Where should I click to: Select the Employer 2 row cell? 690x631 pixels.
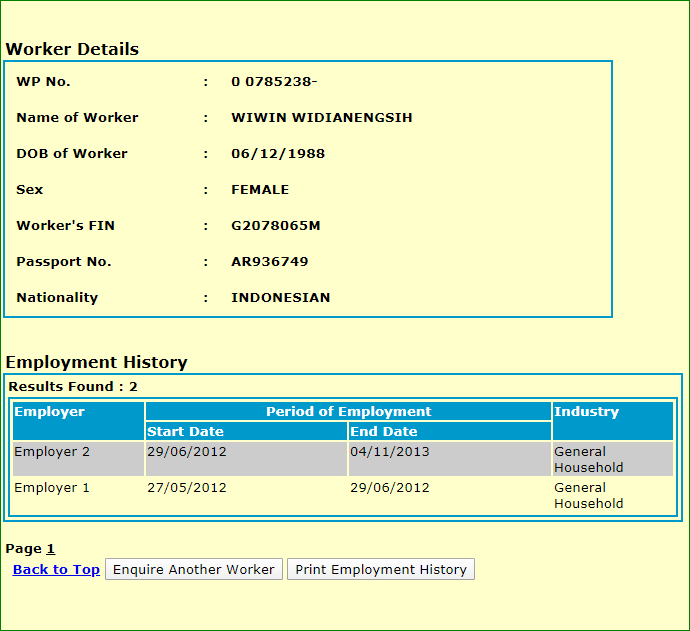coord(52,452)
